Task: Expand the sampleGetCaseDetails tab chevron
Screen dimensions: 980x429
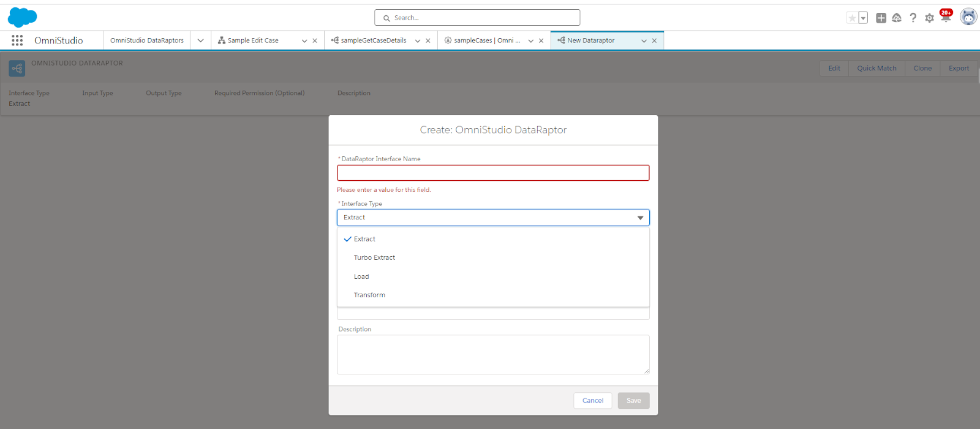Action: [418, 41]
